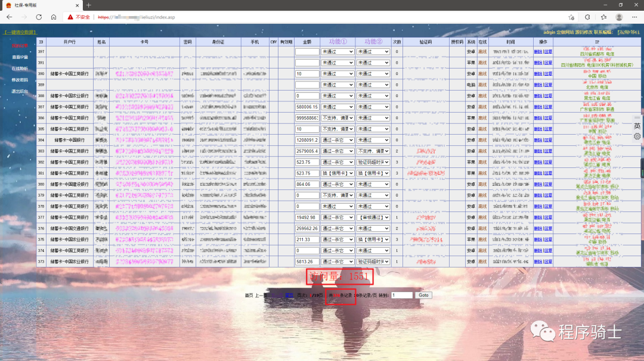This screenshot has height=361, width=644.
Task: Open 查看IP量 in the left sidebar
Action: pos(20,57)
